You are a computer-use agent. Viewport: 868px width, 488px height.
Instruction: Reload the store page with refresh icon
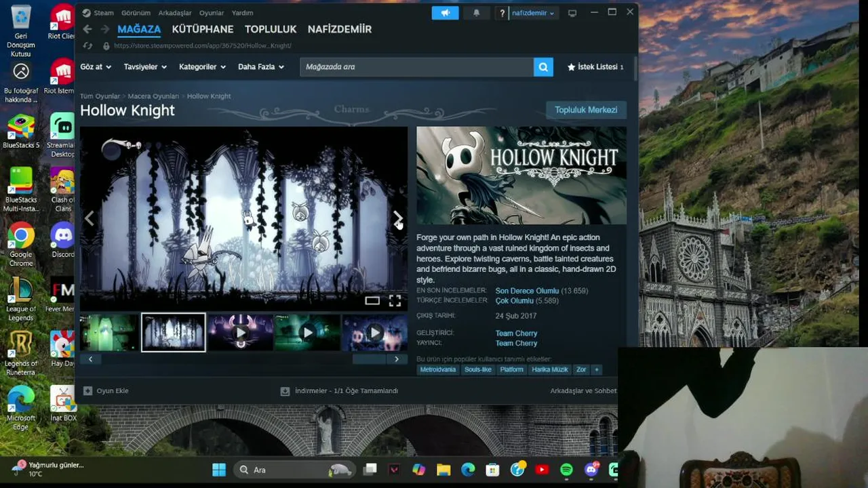(87, 45)
